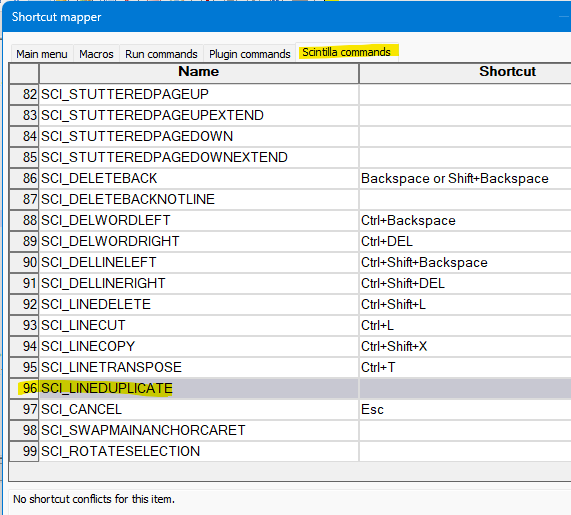This screenshot has height=515, width=571.
Task: Click the Name column header
Action: click(199, 73)
